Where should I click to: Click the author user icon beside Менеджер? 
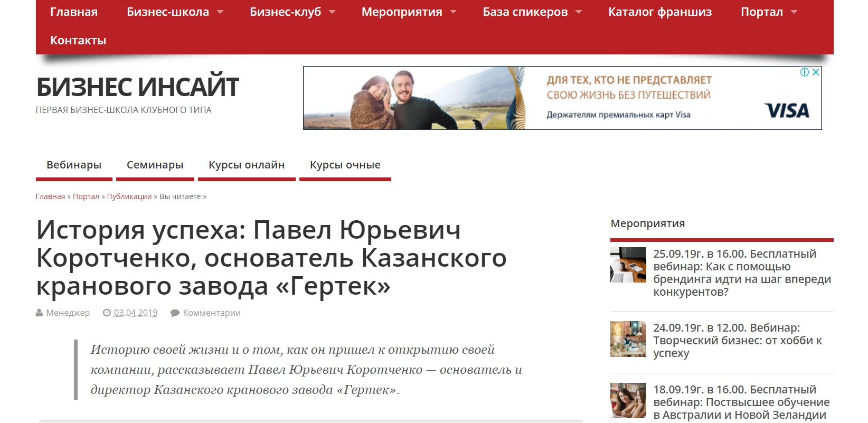[39, 313]
